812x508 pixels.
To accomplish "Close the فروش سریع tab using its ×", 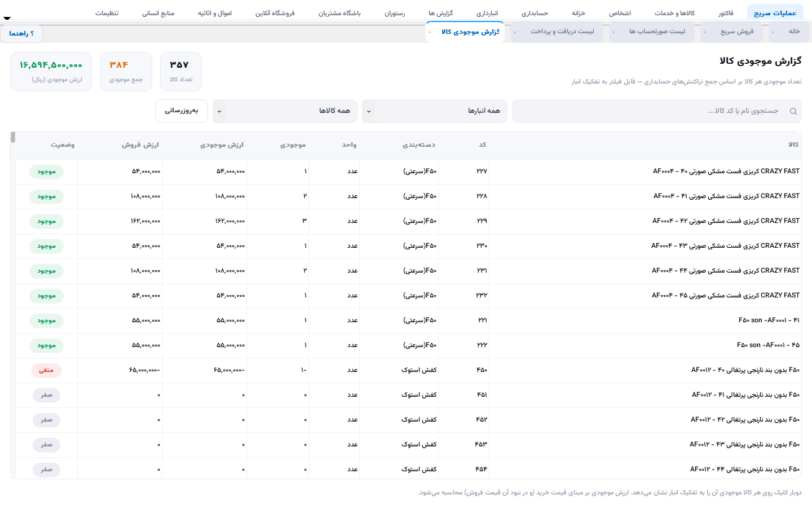I will pyautogui.click(x=705, y=32).
